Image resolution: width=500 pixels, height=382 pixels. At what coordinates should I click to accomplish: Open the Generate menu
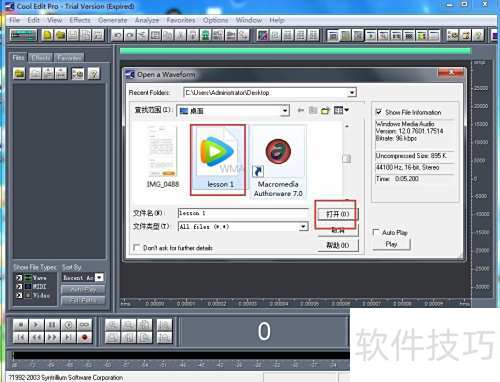(113, 20)
